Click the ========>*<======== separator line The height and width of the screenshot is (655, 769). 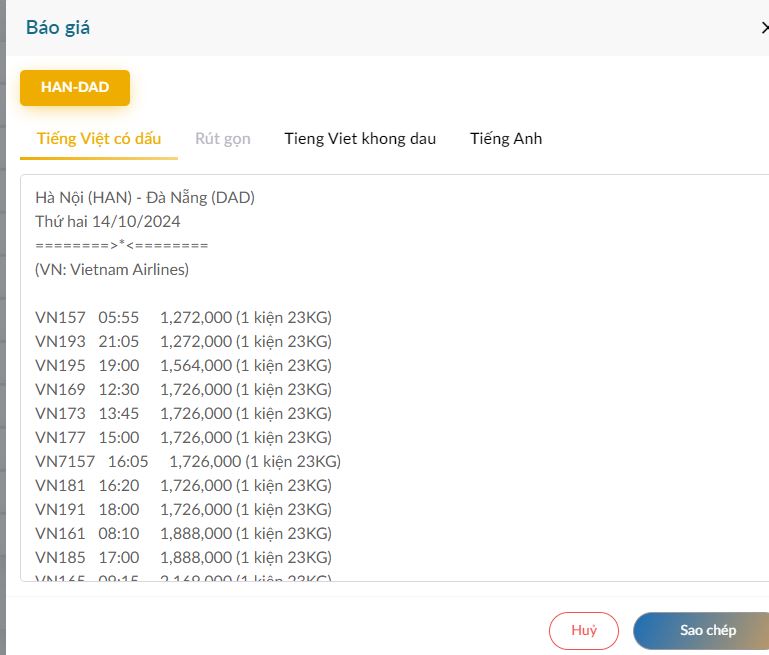coord(121,245)
